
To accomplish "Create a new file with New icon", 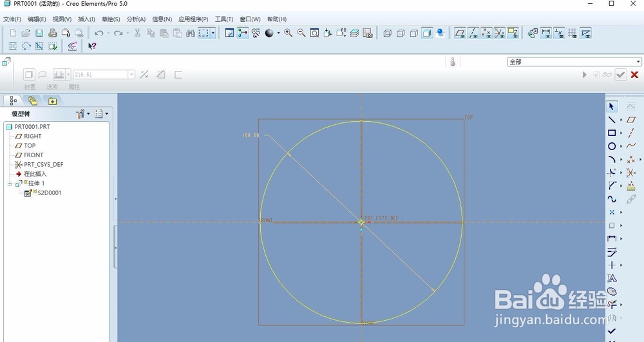I will pos(13,33).
